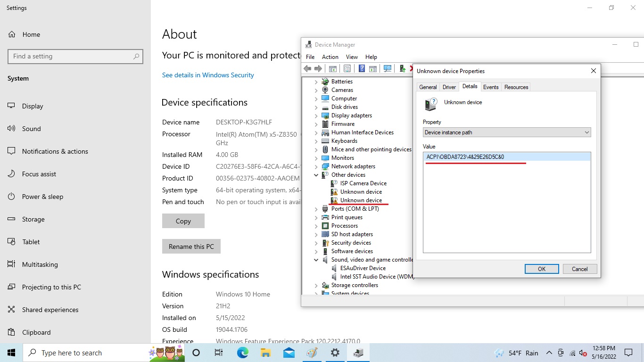Click Cancel in Unknown device Properties
Screen dimensions: 644x362
tap(579, 269)
